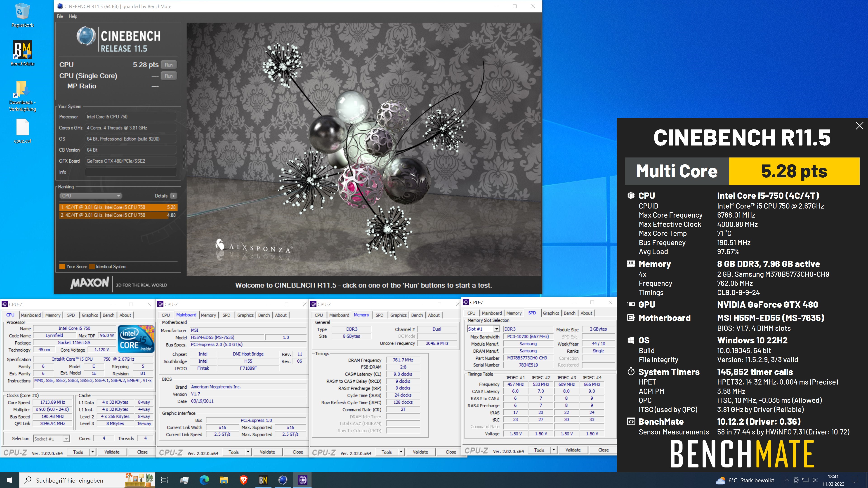Screen dimensions: 868x488
Task: Click the Mainboard Model H55M-ED55 (MS-7635) field
Action: click(227, 337)
